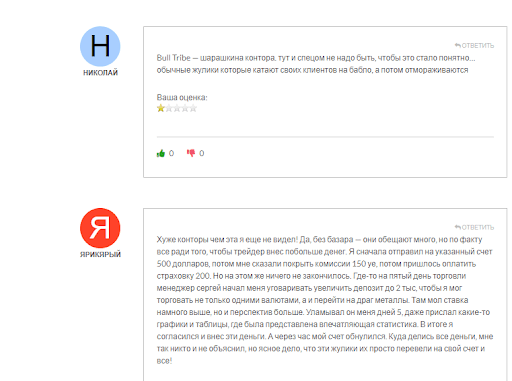Click Николай's blue avatar with letter Н
The image size is (512, 381).
[100, 46]
